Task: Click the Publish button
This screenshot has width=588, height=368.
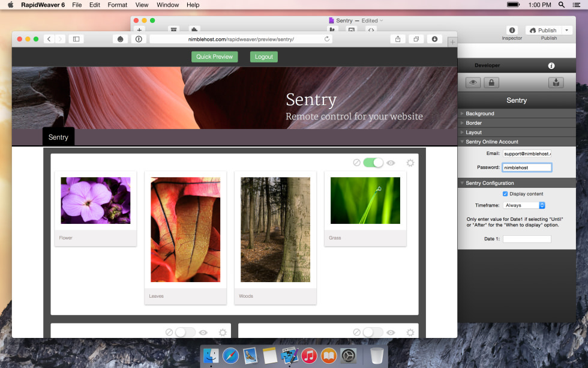Action: pyautogui.click(x=544, y=30)
